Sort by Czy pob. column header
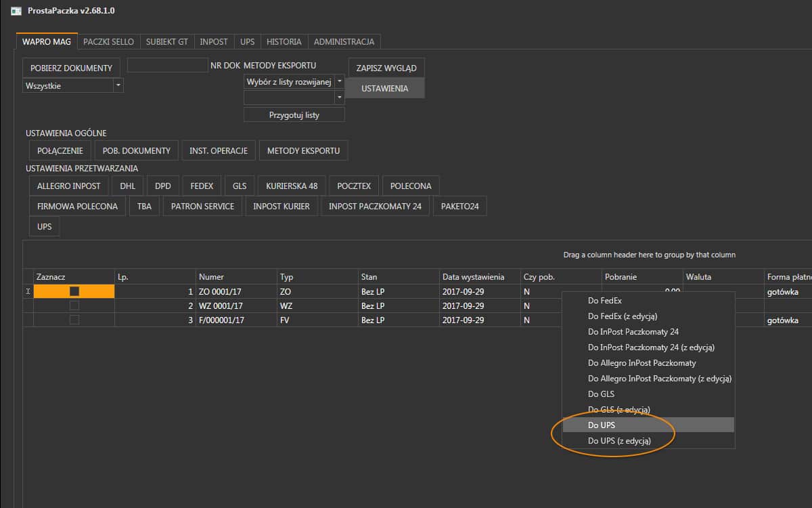The height and width of the screenshot is (508, 812). [x=561, y=276]
